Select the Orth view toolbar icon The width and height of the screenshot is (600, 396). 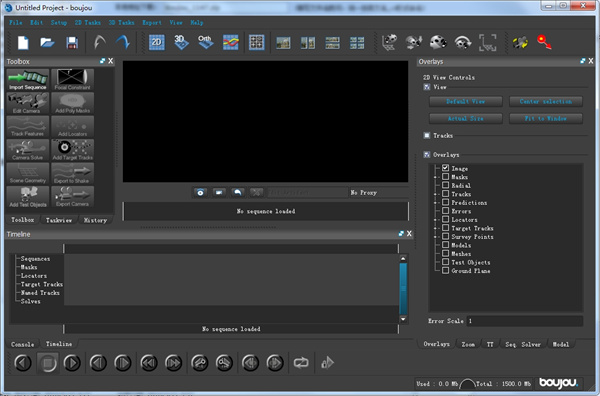[x=205, y=42]
